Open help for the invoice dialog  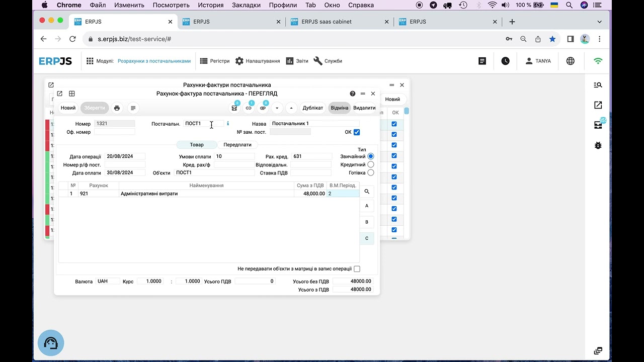tap(353, 94)
